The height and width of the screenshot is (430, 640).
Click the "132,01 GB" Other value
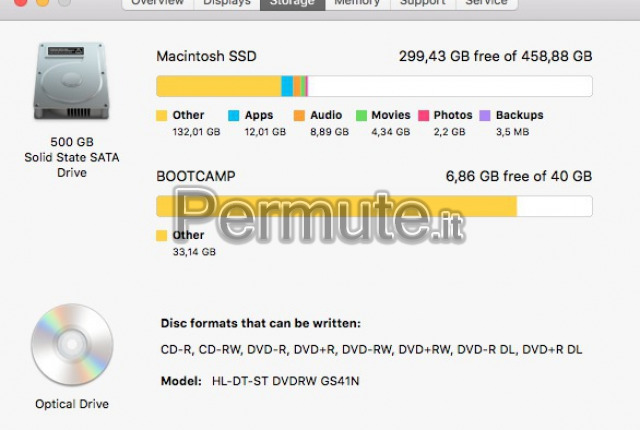point(196,132)
